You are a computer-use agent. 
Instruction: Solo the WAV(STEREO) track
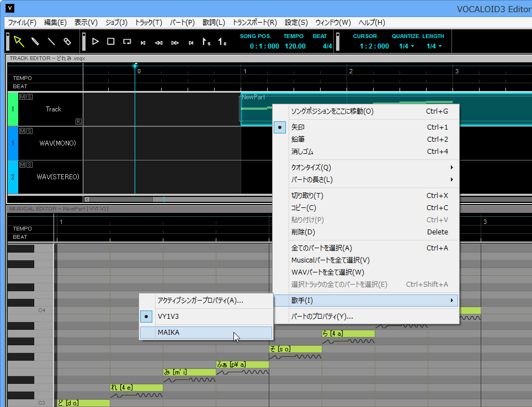(x=29, y=164)
